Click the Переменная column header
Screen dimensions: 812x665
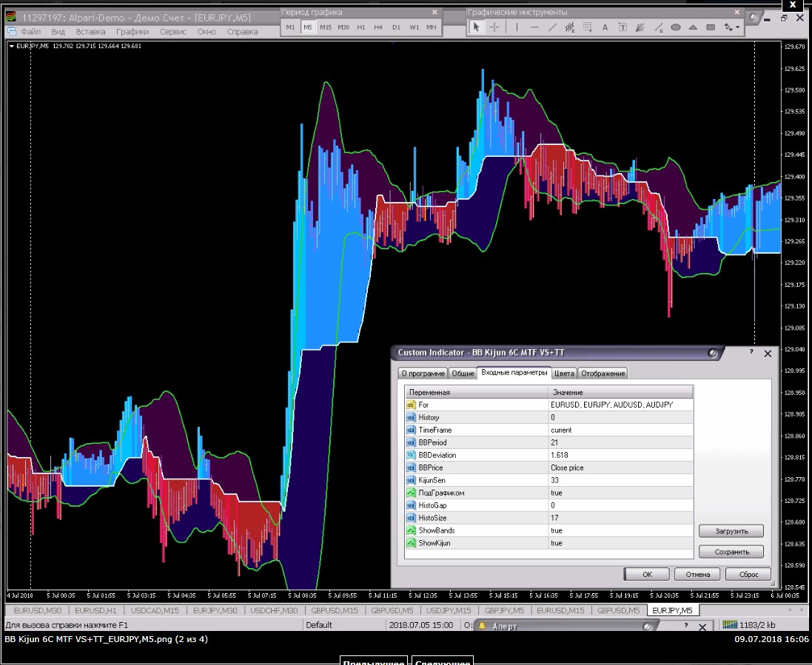477,392
